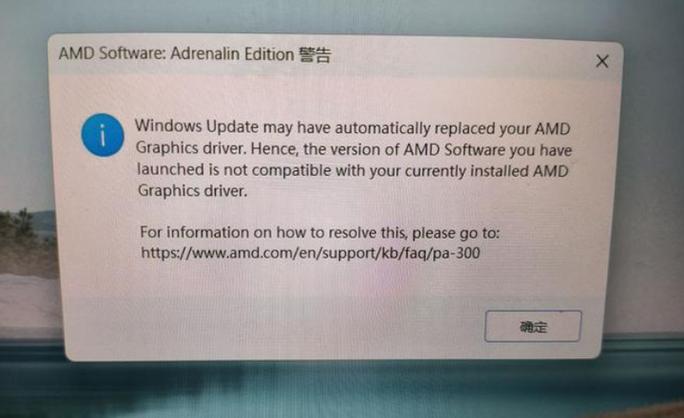Click the final 'Graphics driver.' line
The height and width of the screenshot is (418, 684).
point(192,191)
